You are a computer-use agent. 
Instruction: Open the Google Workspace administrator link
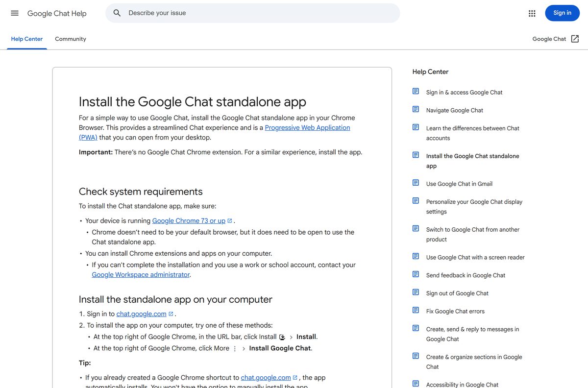pyautogui.click(x=141, y=275)
